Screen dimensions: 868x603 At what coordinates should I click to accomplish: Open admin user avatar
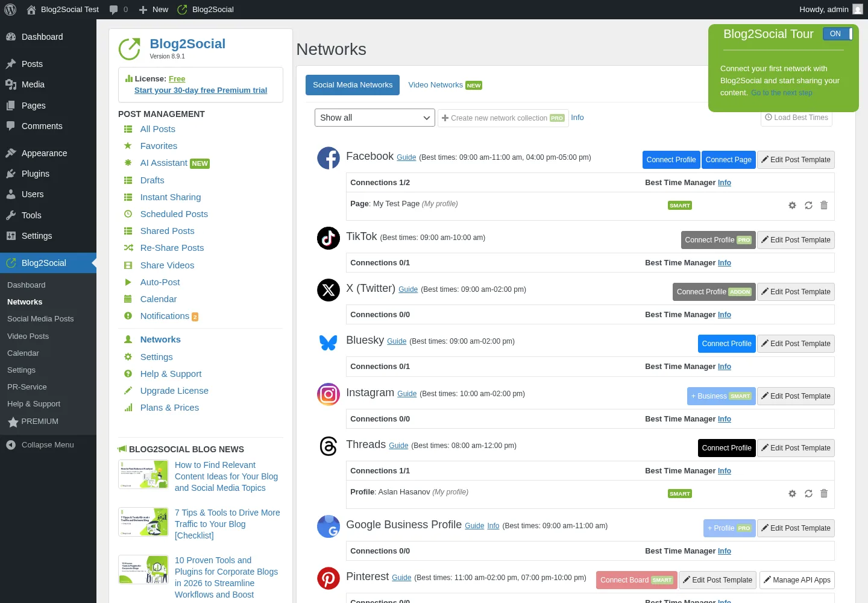pyautogui.click(x=858, y=9)
